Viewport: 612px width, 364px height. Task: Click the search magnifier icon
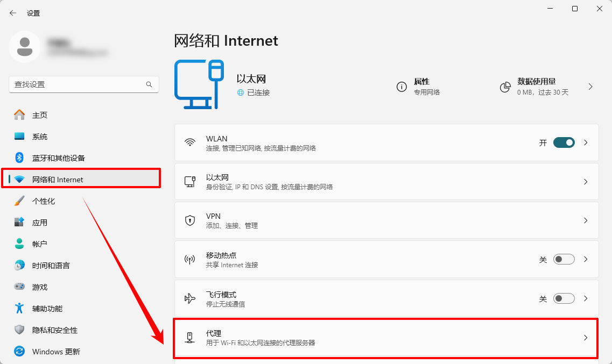(x=149, y=84)
